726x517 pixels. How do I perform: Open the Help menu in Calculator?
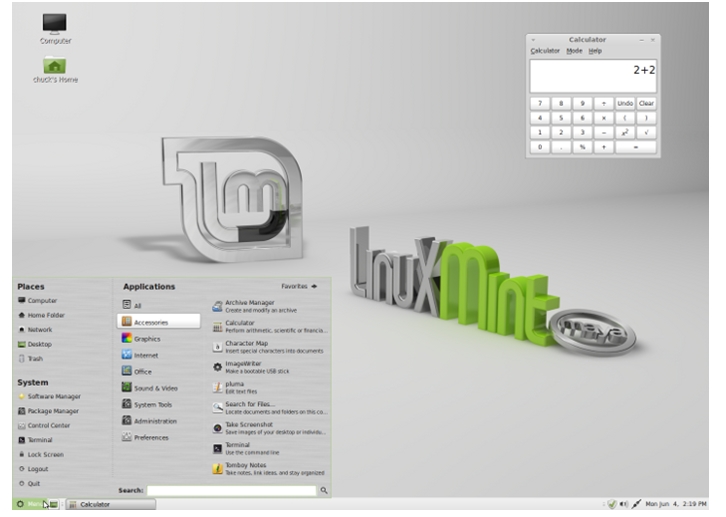click(595, 51)
